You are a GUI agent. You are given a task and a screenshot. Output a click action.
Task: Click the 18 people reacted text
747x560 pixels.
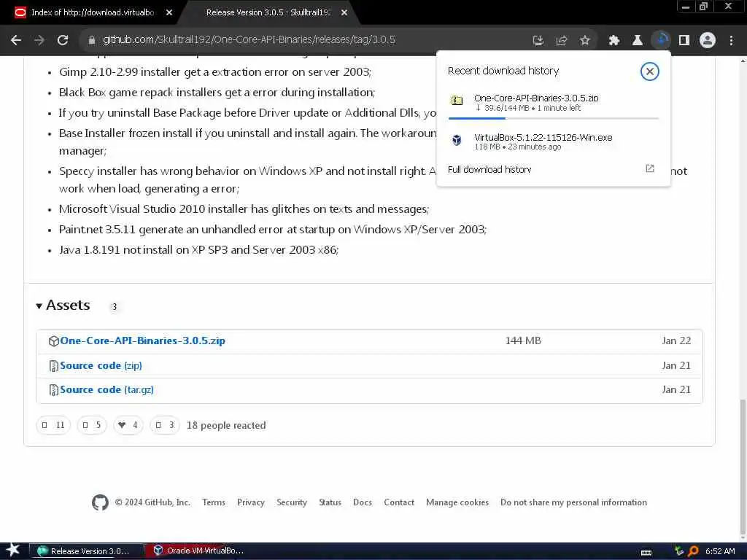[x=226, y=426]
